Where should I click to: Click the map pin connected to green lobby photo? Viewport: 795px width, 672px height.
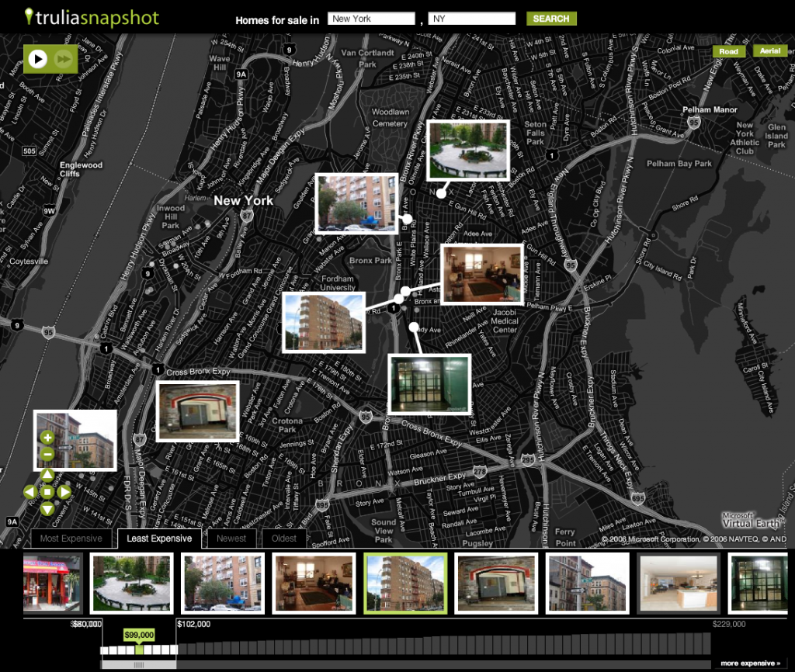pos(414,327)
